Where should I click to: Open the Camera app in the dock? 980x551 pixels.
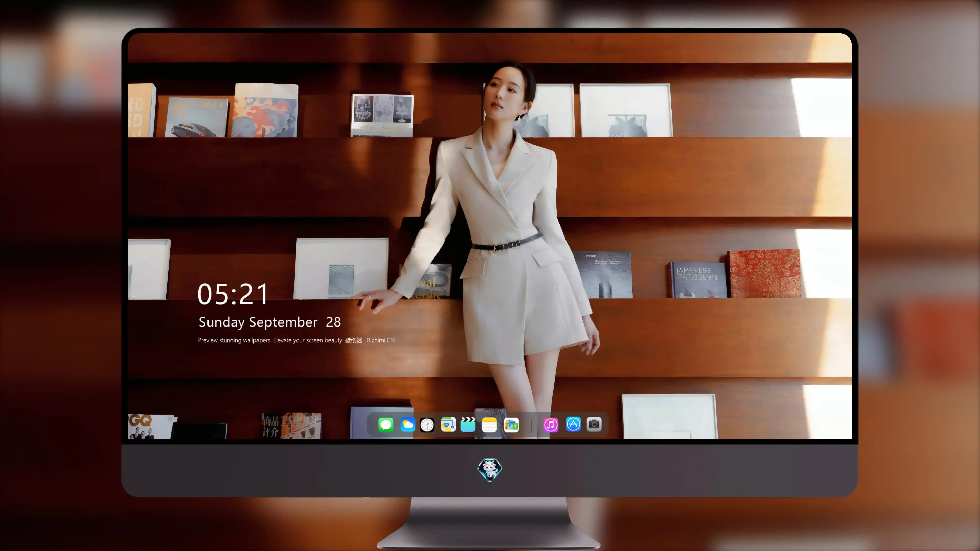click(594, 424)
